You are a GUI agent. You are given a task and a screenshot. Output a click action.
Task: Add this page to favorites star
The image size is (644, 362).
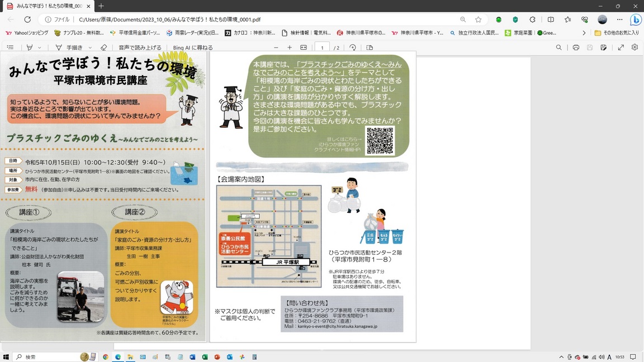[478, 20]
